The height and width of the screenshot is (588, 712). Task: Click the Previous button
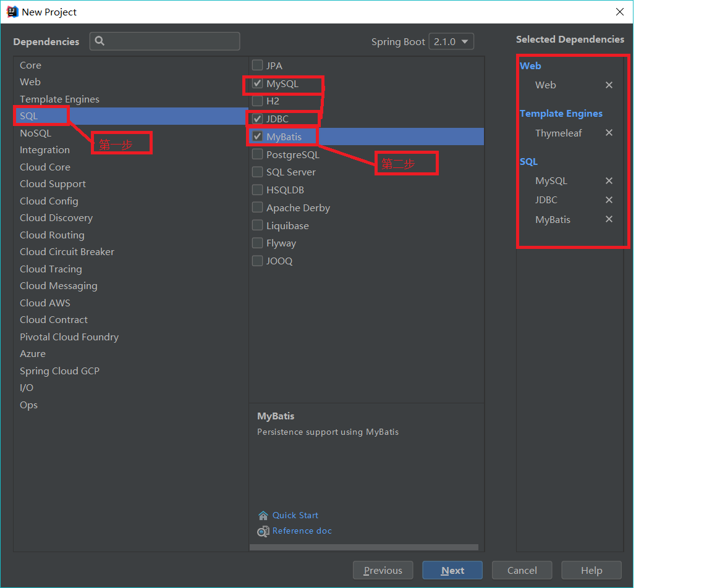coord(383,570)
